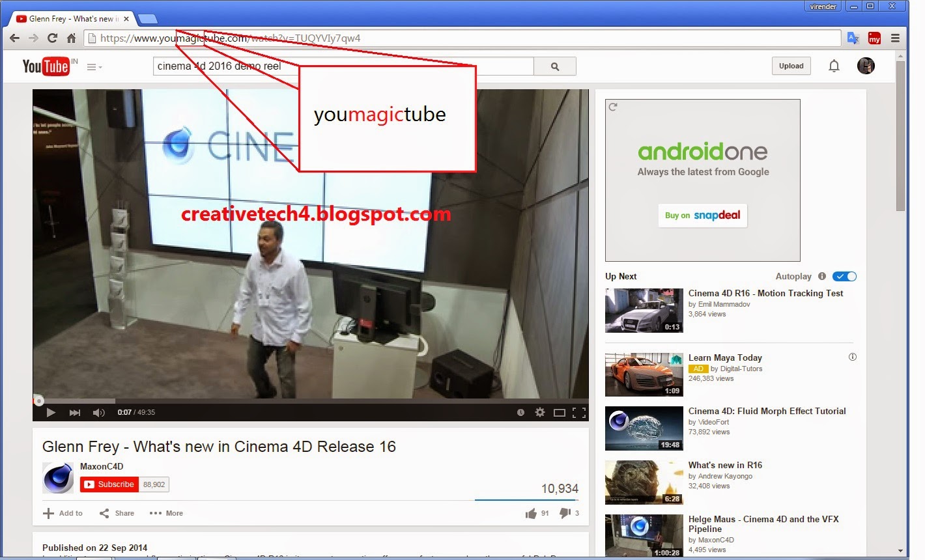The image size is (925, 560).
Task: Click the browser address bar
Action: click(463, 38)
